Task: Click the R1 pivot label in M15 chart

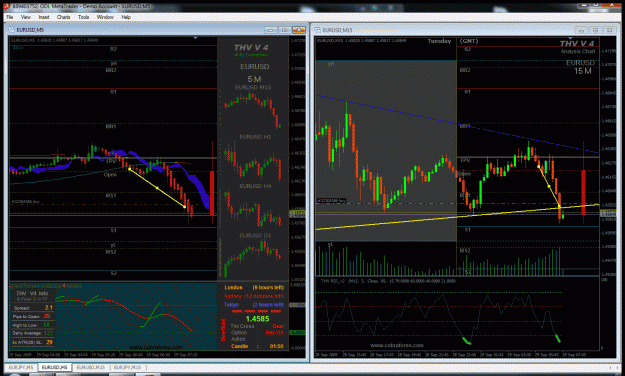Action: pyautogui.click(x=468, y=92)
